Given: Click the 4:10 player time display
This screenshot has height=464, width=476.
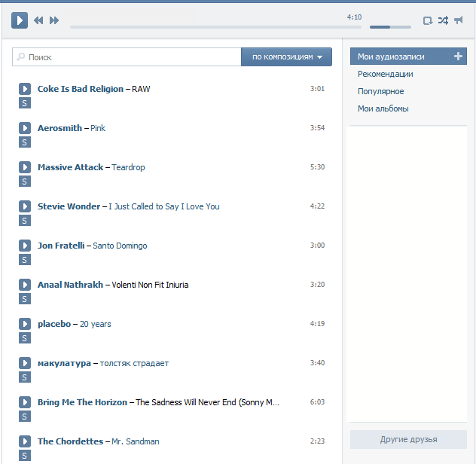Looking at the screenshot, I should point(354,17).
